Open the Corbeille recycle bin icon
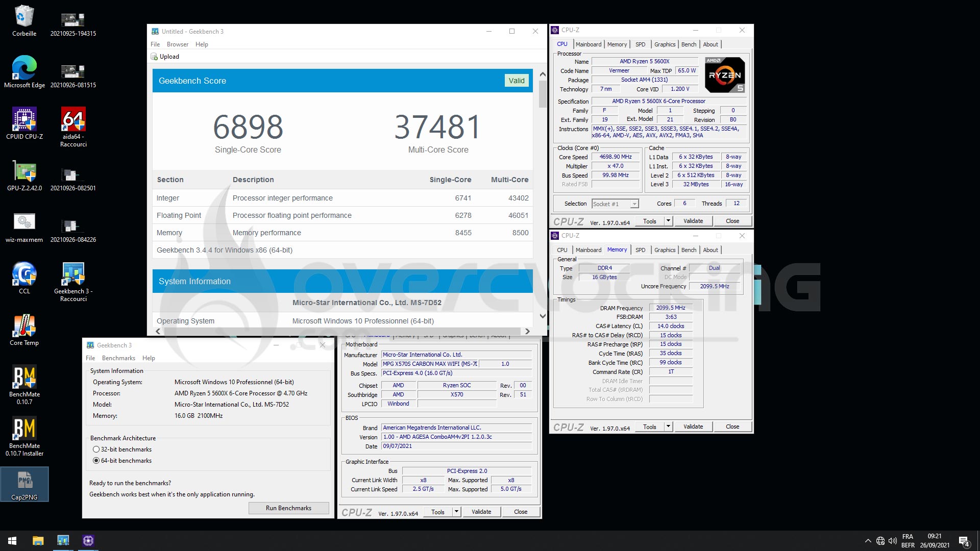 pyautogui.click(x=24, y=21)
